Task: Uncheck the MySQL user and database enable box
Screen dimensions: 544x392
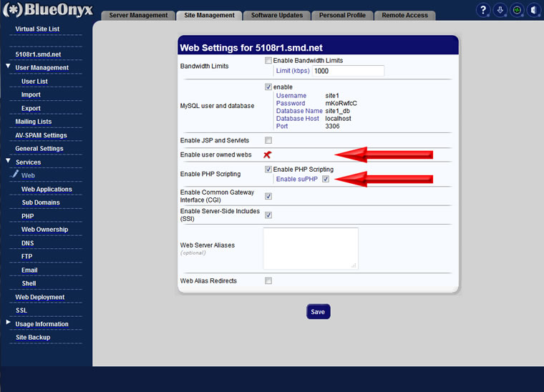Action: pyautogui.click(x=268, y=87)
